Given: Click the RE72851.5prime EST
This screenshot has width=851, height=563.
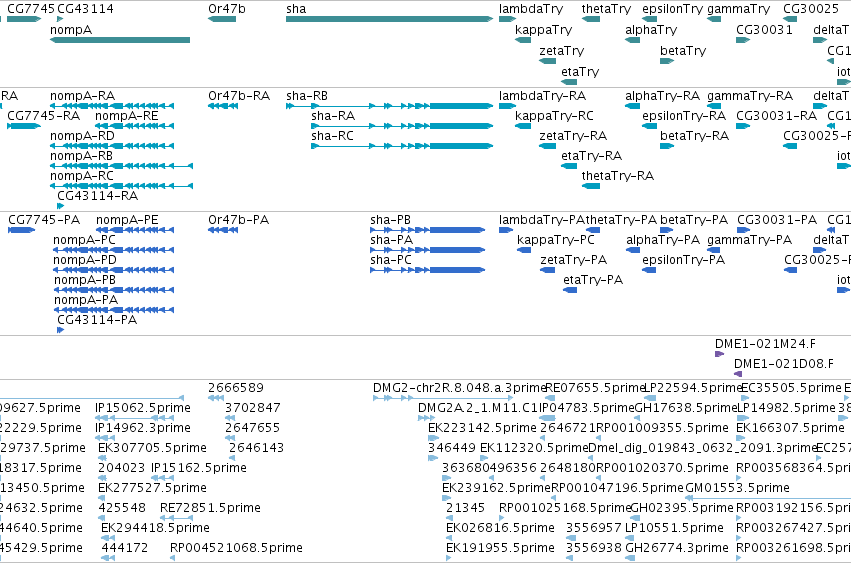Looking at the screenshot, I should coord(176,518).
